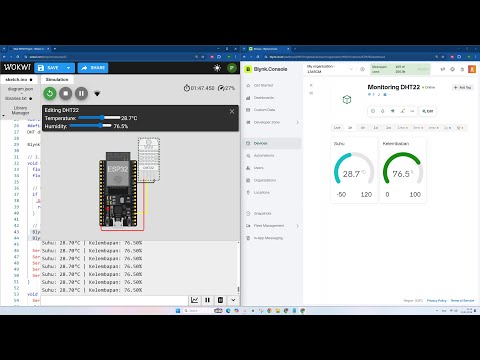Viewport: 480px width, 360px height.
Task: Click the Blynk announcements icon in header
Action: [x=443, y=69]
